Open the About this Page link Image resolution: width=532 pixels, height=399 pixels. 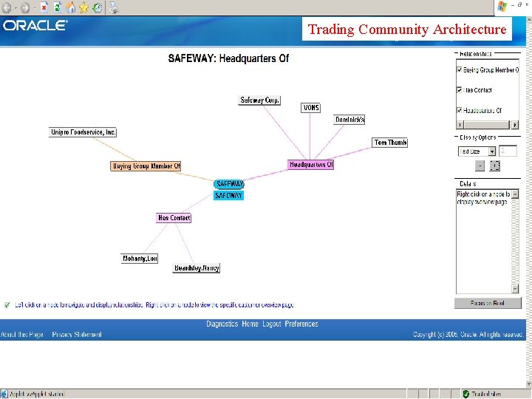21,335
